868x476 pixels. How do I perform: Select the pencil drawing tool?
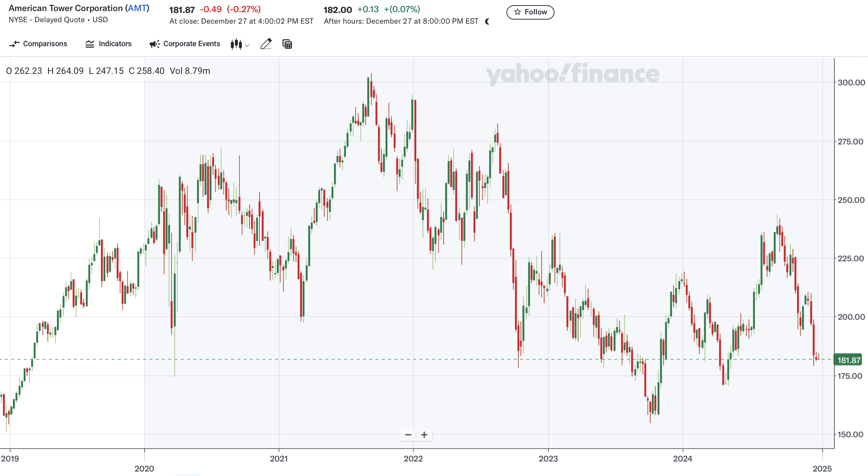pyautogui.click(x=266, y=44)
